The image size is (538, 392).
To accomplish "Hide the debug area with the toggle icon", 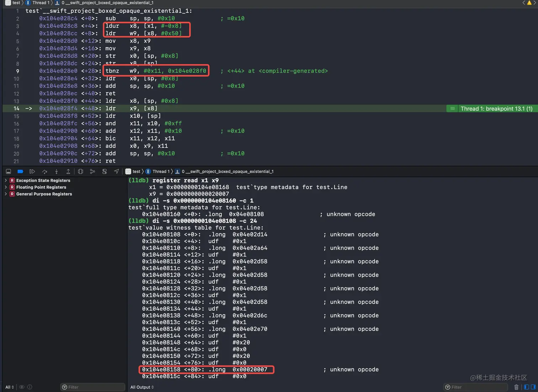I will click(x=8, y=172).
